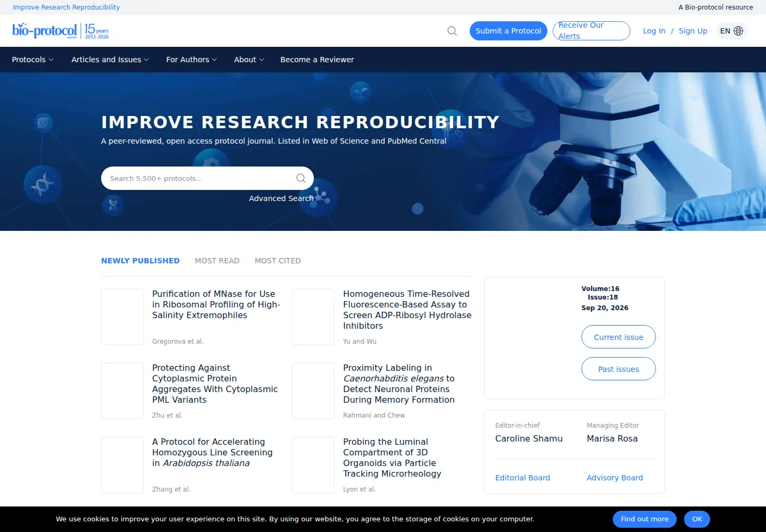Image resolution: width=766 pixels, height=532 pixels.
Task: Open the Become a Reviewer page
Action: coord(317,60)
